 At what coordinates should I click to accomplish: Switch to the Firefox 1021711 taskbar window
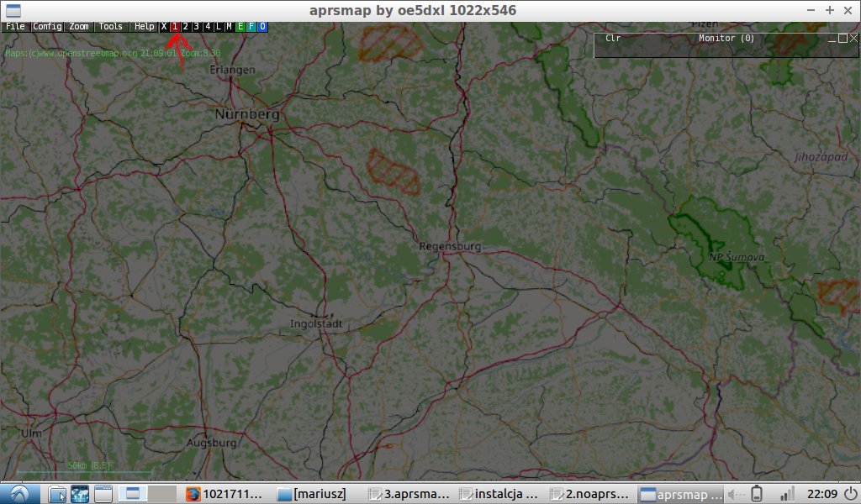[224, 494]
